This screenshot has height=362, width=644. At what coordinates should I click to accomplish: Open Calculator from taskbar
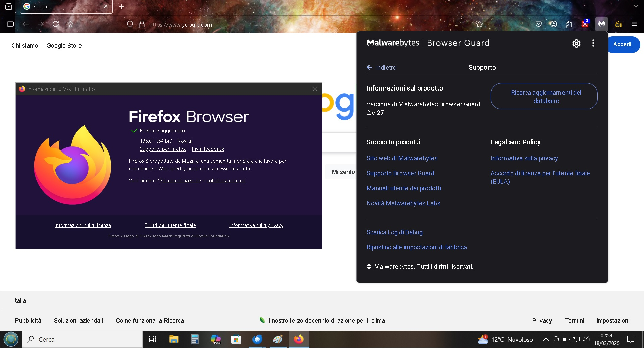pos(195,339)
